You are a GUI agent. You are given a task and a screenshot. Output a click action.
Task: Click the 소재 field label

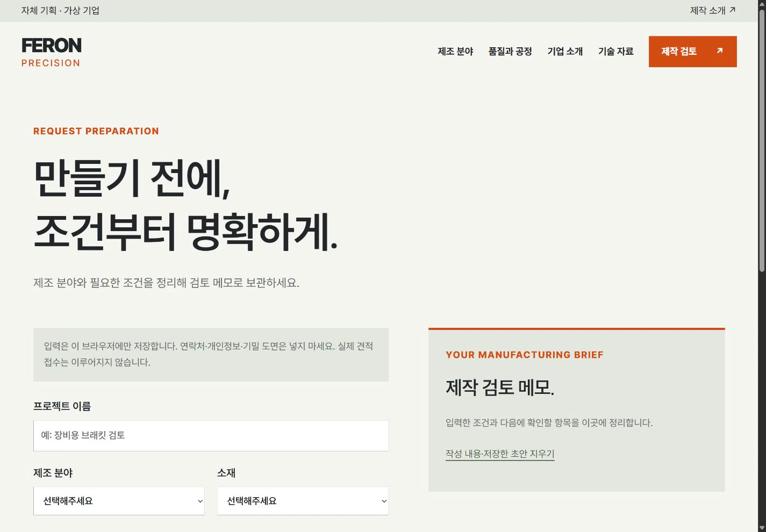[226, 473]
